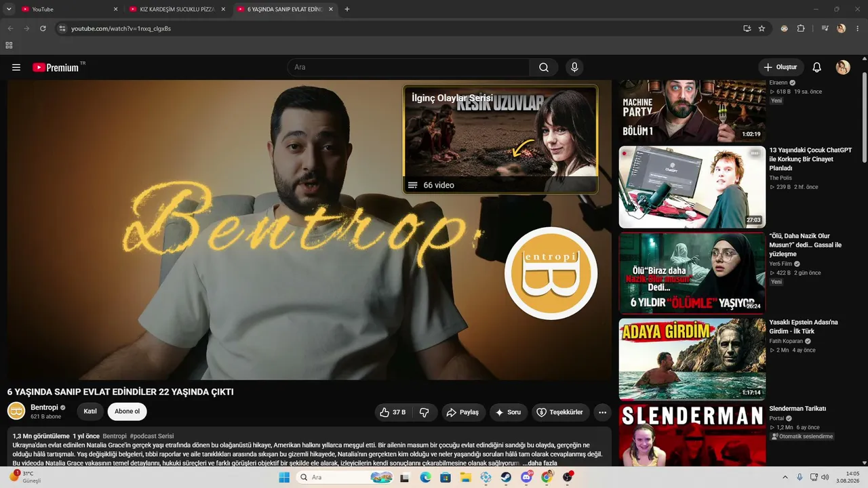Image resolution: width=868 pixels, height=488 pixels.
Task: Open File Explorer from the taskbar
Action: coord(465,477)
